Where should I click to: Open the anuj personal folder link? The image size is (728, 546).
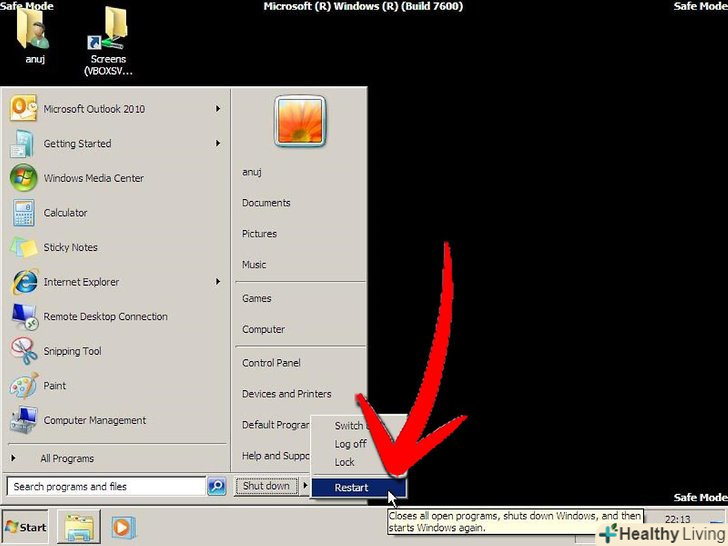click(x=252, y=172)
